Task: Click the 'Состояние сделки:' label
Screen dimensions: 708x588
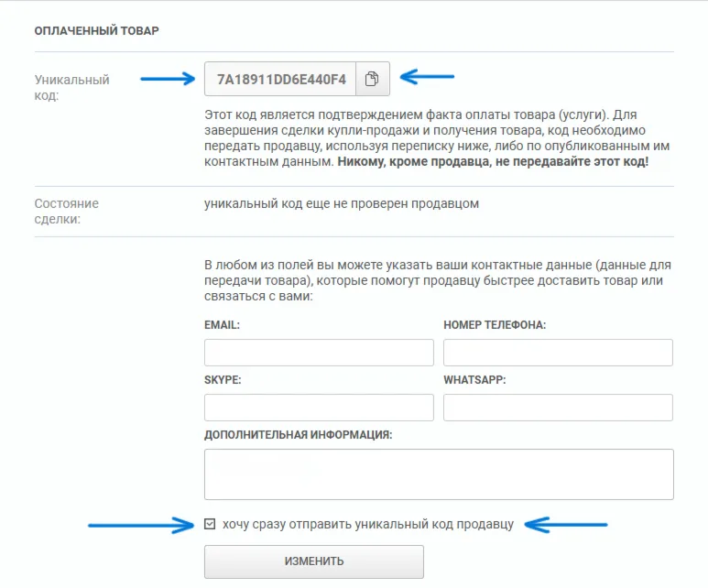Action: 66,212
